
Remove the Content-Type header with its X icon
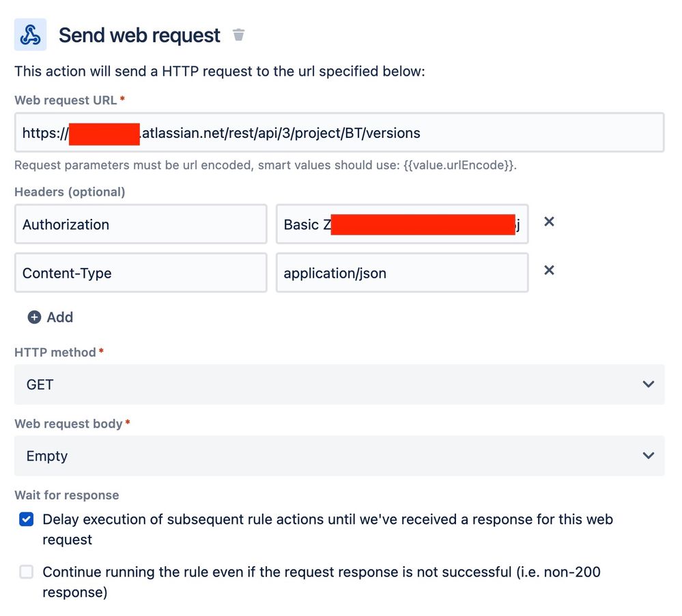click(548, 269)
